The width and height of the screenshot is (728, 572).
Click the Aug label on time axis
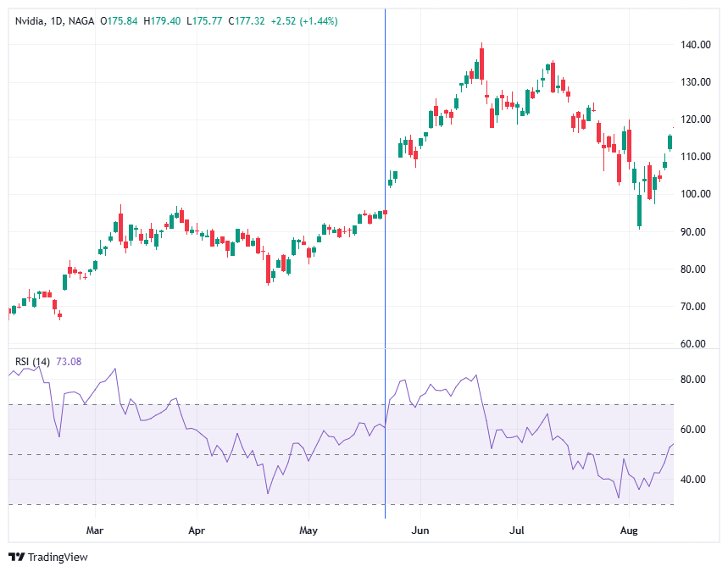point(628,530)
